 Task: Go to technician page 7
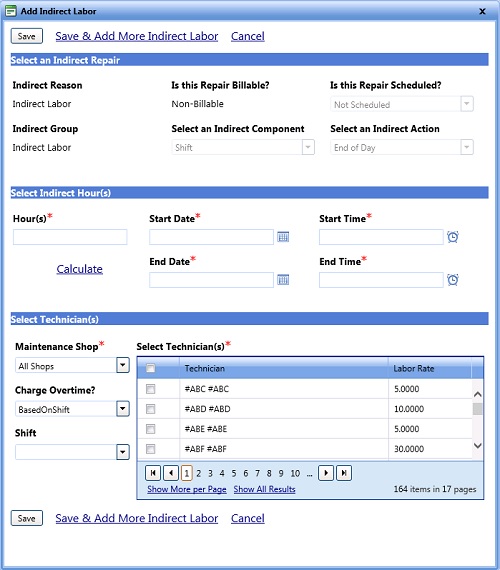(x=257, y=473)
